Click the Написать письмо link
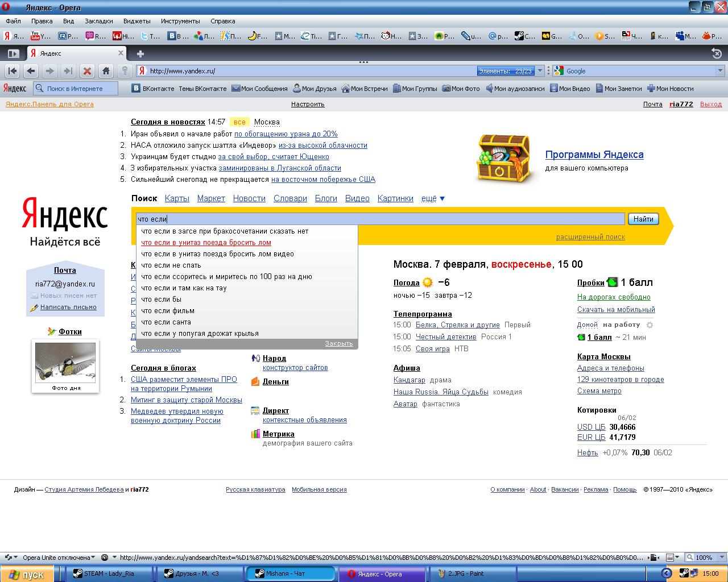The image size is (728, 582). (x=68, y=307)
